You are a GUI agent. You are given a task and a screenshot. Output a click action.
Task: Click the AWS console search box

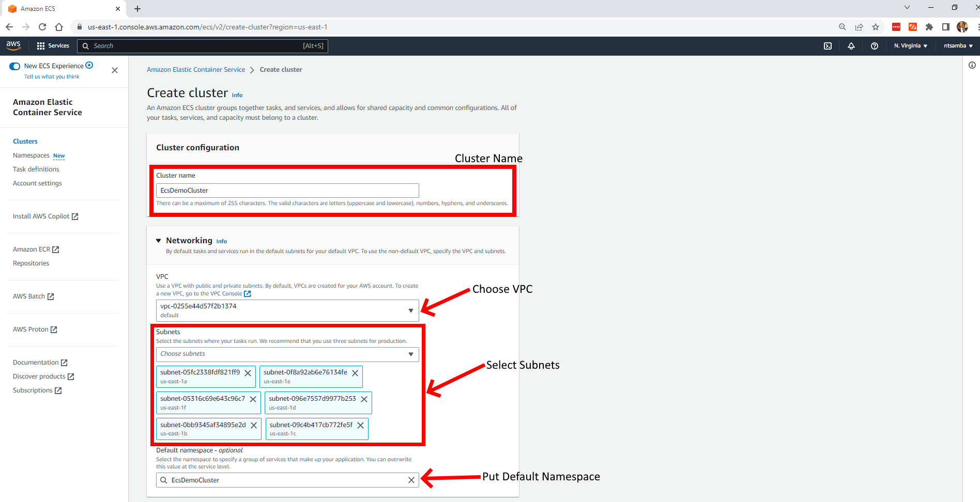click(203, 46)
